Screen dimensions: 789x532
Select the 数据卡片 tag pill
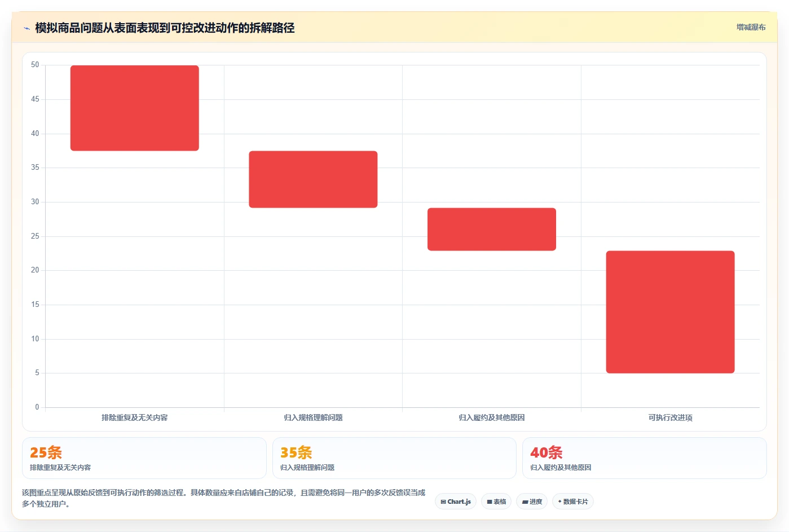[x=572, y=502]
